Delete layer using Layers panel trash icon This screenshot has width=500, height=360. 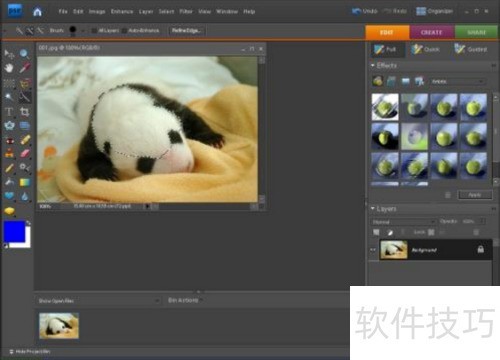pyautogui.click(x=476, y=232)
